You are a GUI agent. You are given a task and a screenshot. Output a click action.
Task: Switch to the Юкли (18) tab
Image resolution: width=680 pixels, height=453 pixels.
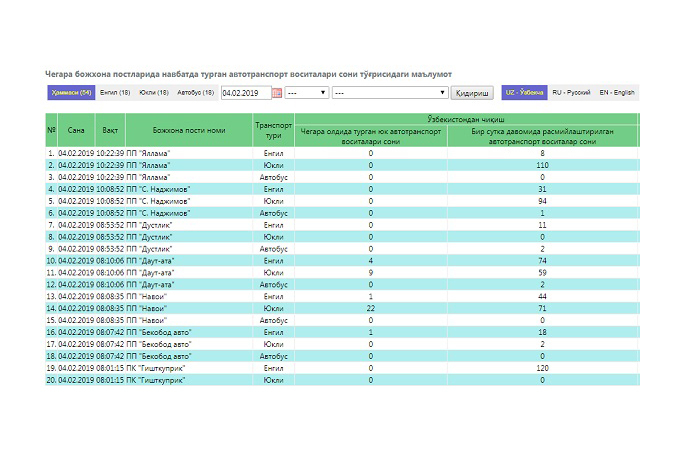click(154, 92)
